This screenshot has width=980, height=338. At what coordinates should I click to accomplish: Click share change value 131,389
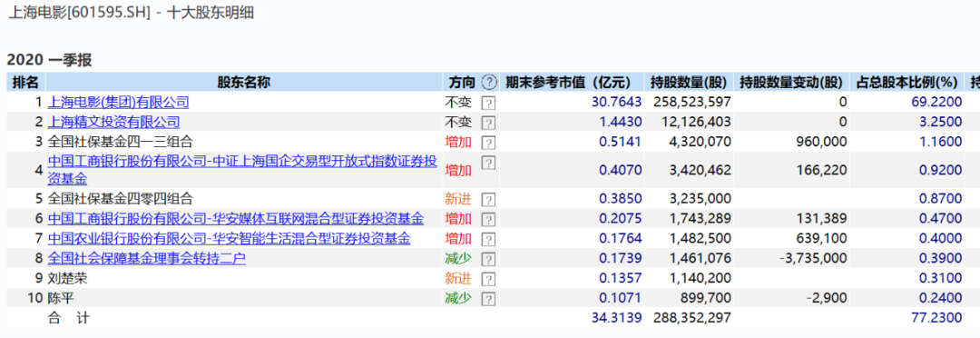822,219
